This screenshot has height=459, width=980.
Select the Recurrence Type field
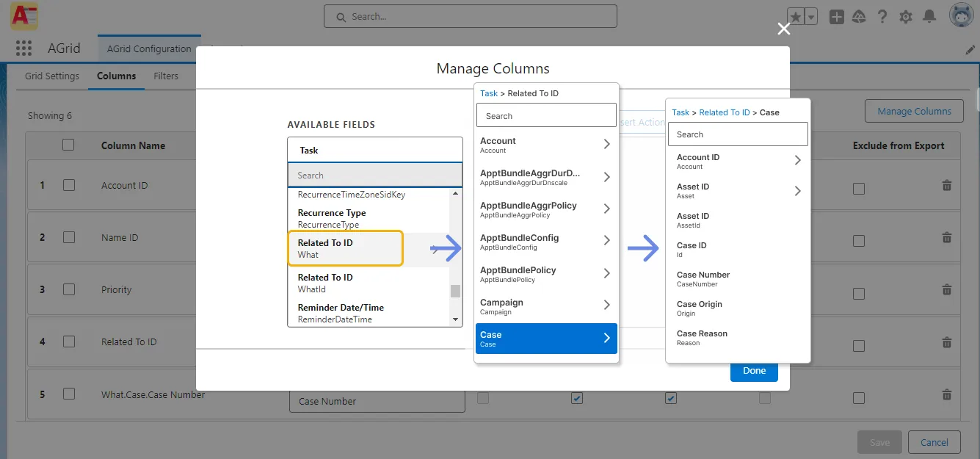coord(368,218)
